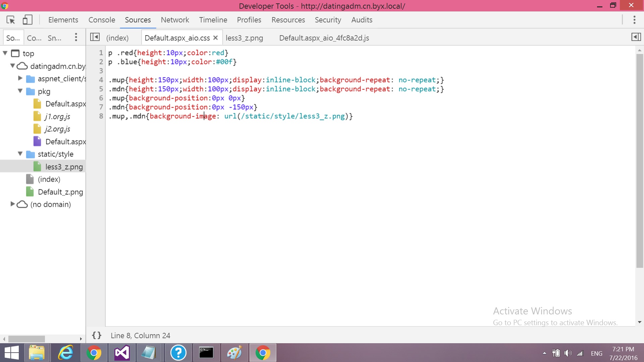Screen dimensions: 644x362
Task: Collapse the static/style folder
Action: tap(19, 154)
